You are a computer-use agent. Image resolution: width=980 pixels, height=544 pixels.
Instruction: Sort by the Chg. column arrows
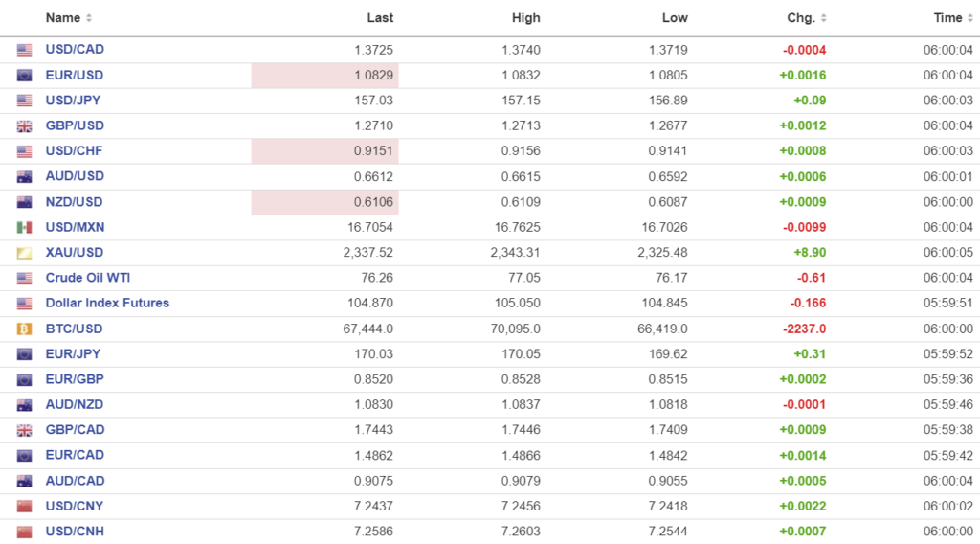click(824, 18)
